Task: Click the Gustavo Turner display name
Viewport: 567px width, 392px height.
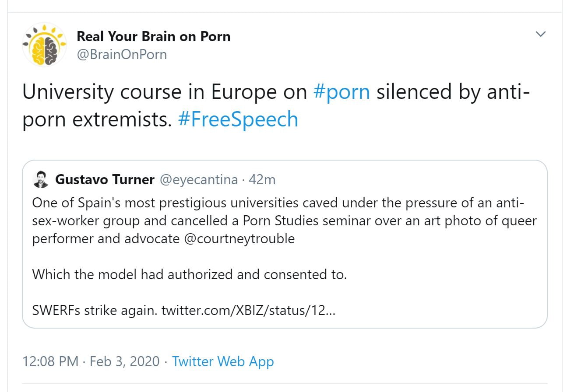Action: click(x=105, y=179)
